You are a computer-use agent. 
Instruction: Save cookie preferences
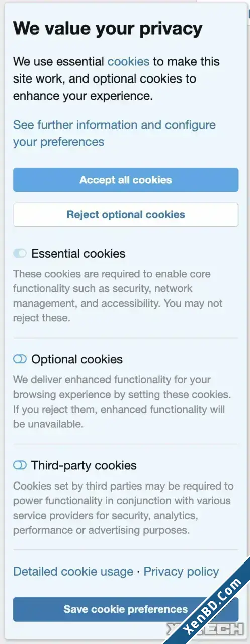click(126, 609)
